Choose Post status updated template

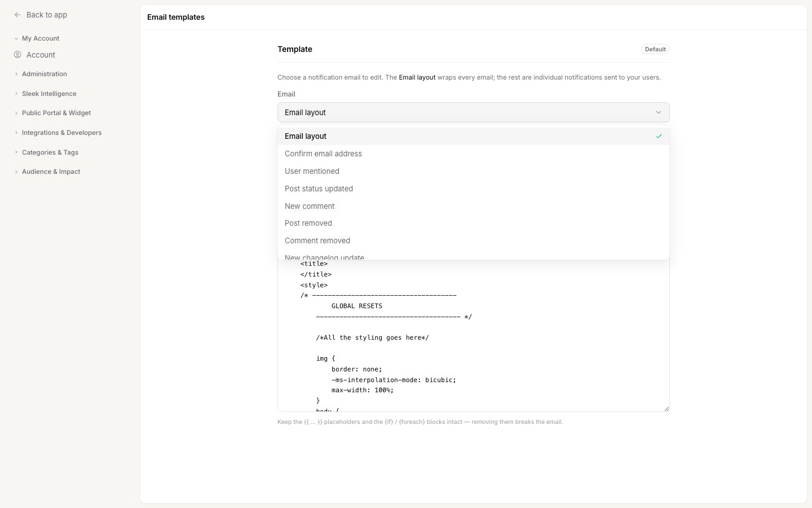click(x=474, y=189)
